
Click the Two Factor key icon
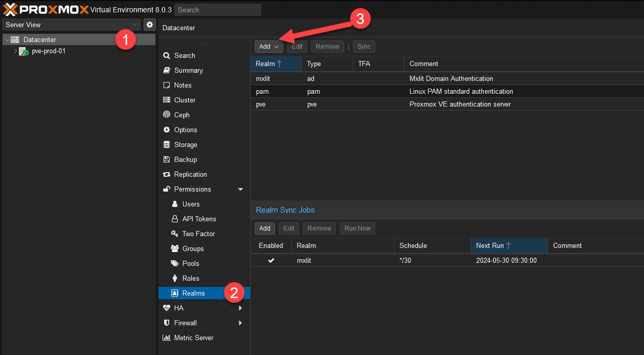(x=174, y=234)
